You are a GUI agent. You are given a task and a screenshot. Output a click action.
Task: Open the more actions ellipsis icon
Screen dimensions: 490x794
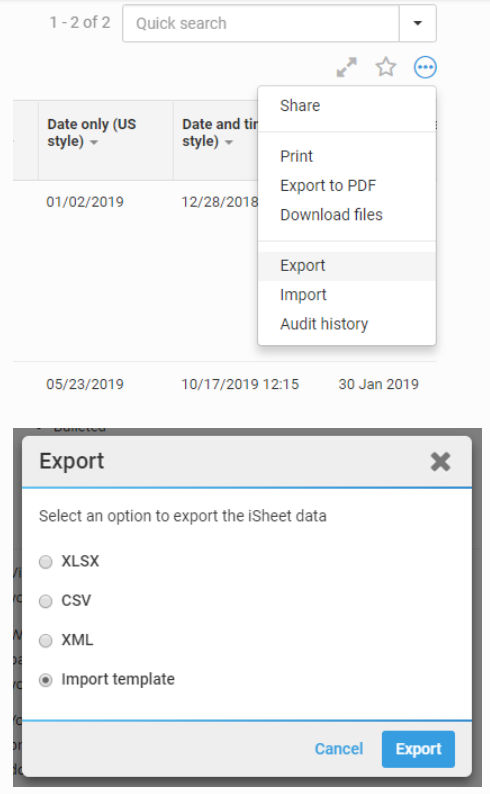[425, 67]
